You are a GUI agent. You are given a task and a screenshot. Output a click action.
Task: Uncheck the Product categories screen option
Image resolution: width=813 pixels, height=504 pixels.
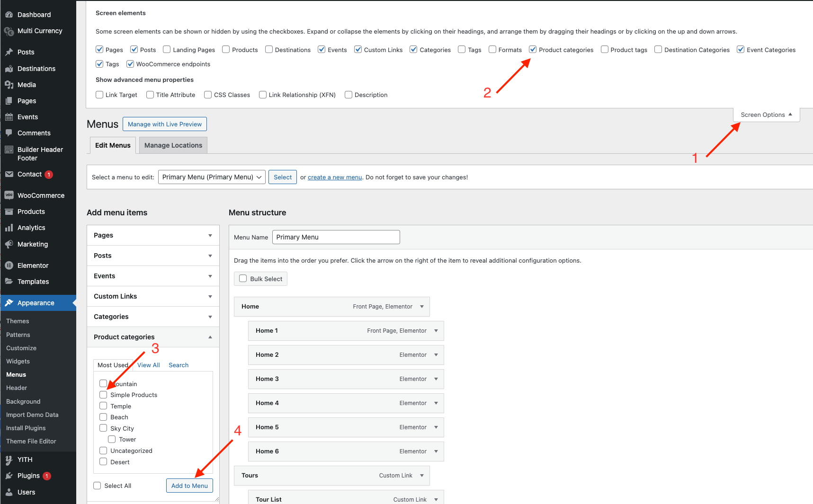click(x=533, y=49)
